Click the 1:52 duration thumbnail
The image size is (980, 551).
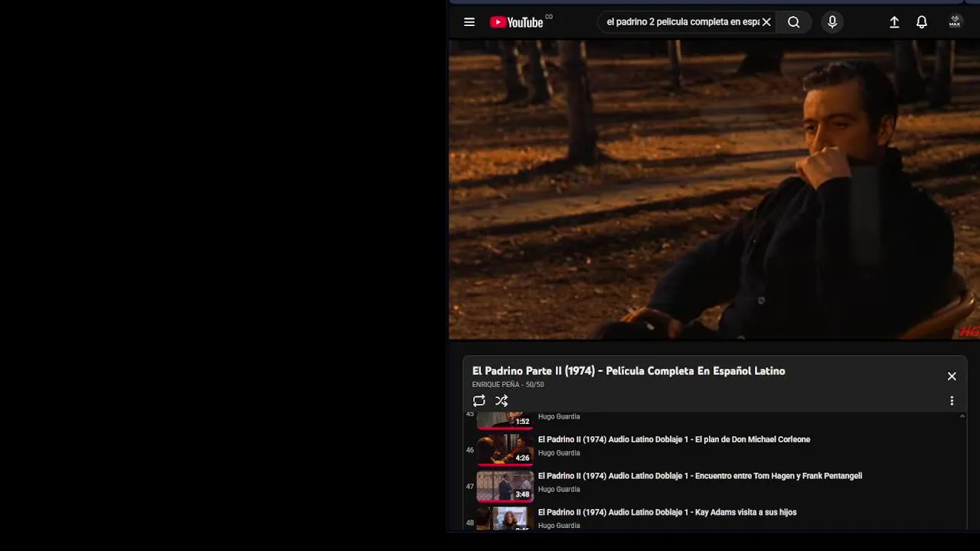click(505, 420)
